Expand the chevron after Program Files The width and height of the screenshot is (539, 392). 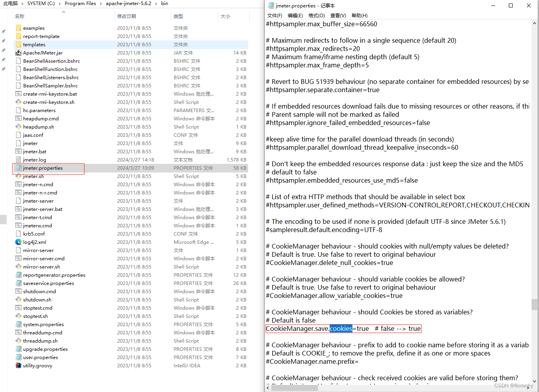coord(101,4)
